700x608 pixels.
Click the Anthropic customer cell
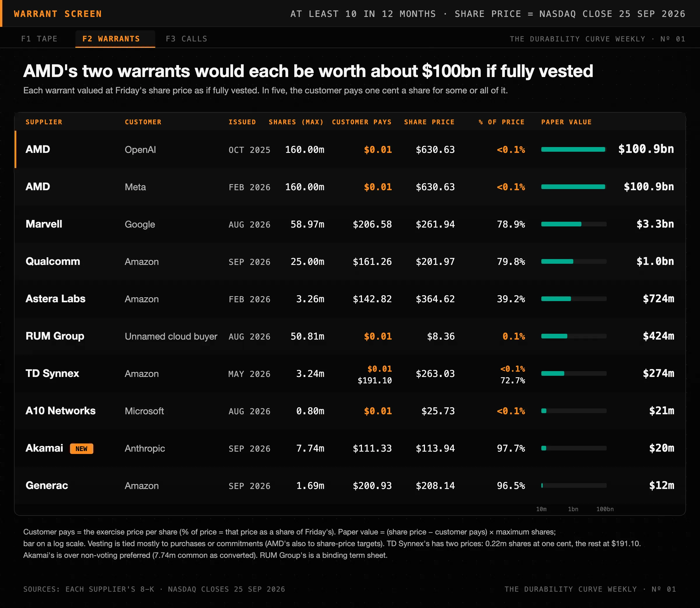[145, 448]
